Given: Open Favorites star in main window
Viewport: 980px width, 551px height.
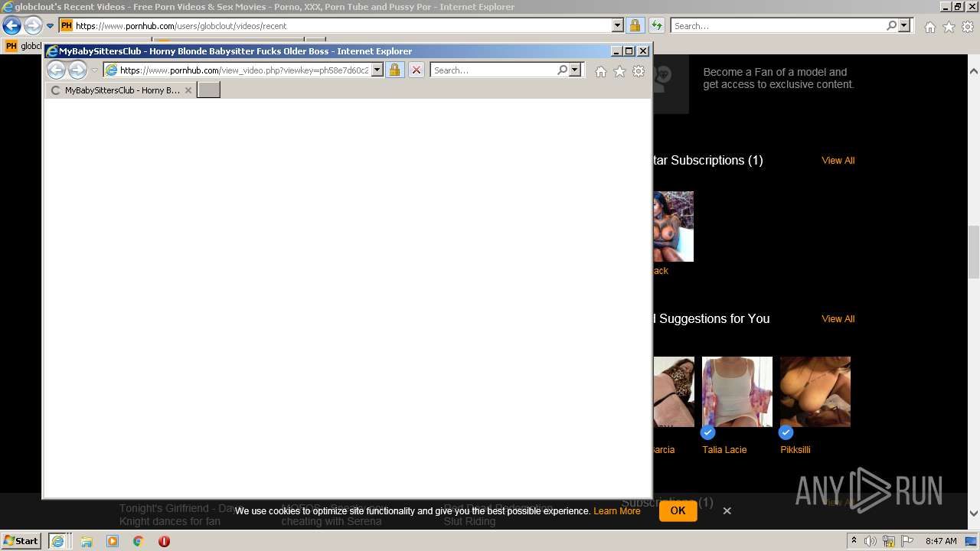Looking at the screenshot, I should point(949,27).
